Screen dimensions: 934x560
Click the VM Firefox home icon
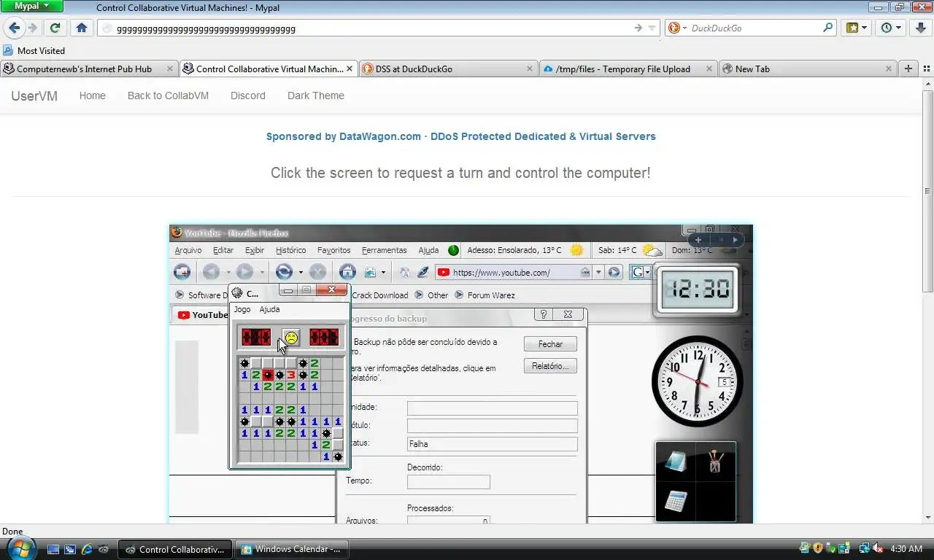click(x=347, y=272)
